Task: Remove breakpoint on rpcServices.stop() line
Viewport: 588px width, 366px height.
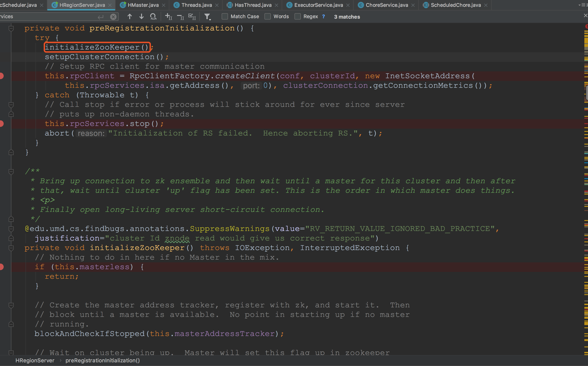Action: pyautogui.click(x=1, y=124)
